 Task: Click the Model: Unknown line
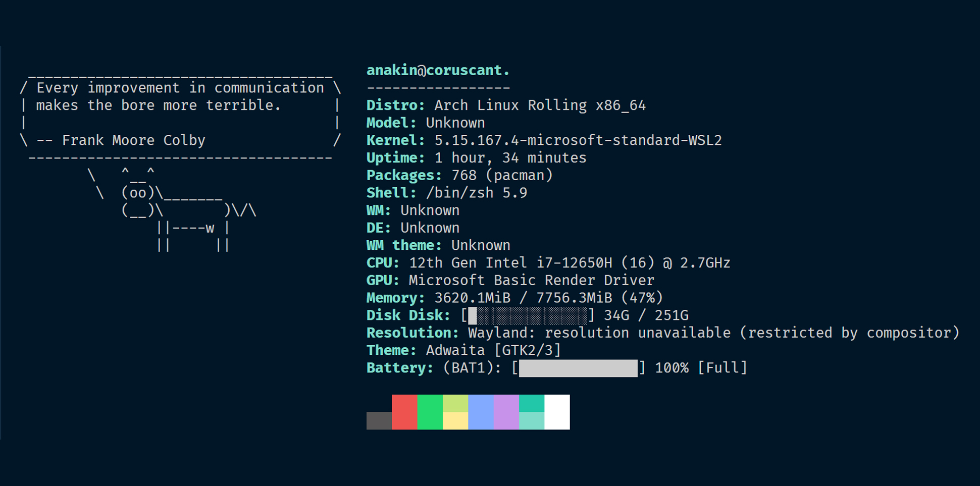pyautogui.click(x=426, y=123)
